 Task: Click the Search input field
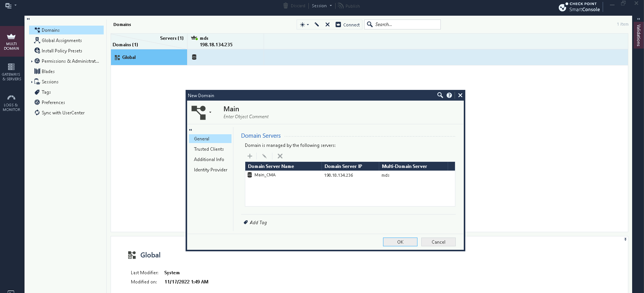(x=406, y=24)
